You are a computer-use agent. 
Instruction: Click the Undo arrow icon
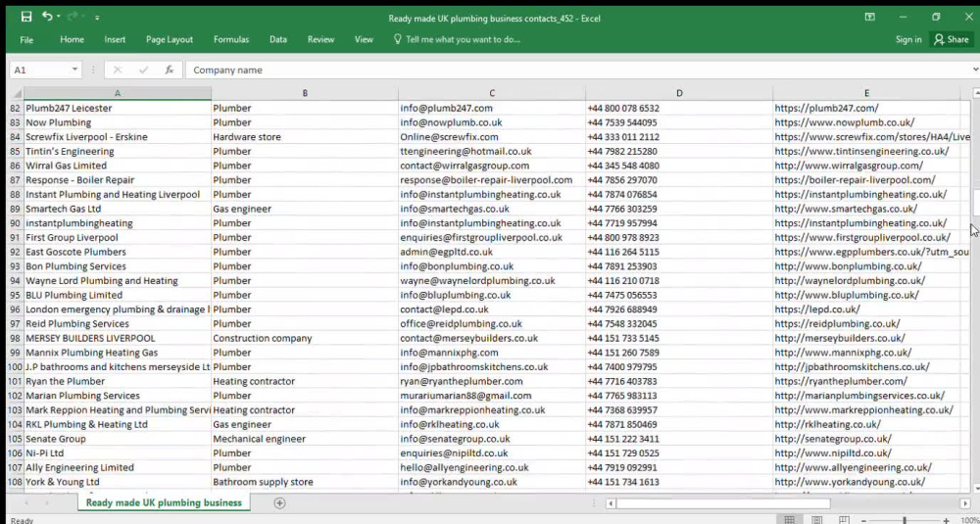click(x=47, y=17)
